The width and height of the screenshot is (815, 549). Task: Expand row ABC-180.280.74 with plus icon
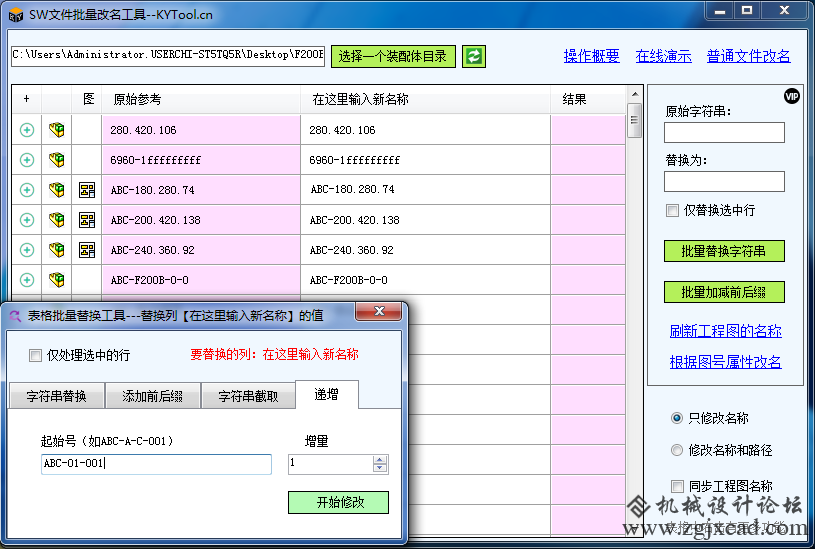click(27, 190)
